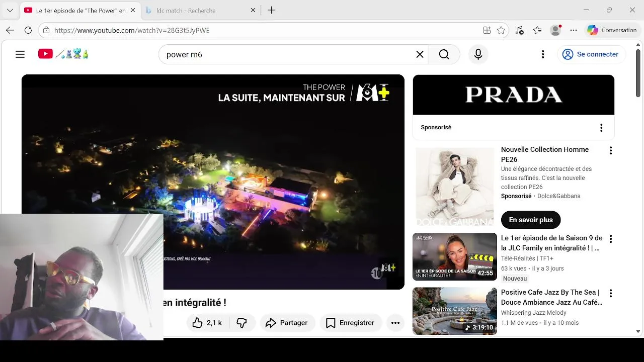Open Télé-Réalités | TF1+ channel name
The image size is (644, 362).
(527, 258)
